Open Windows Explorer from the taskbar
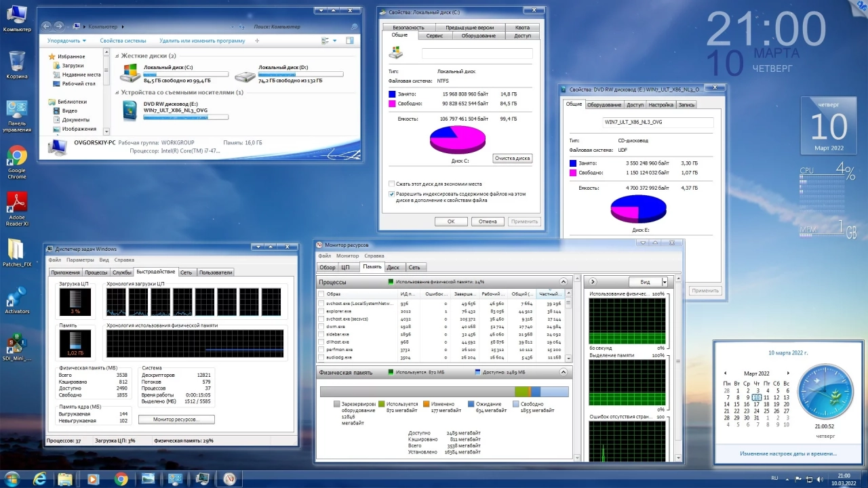868x488 pixels. coord(65,479)
